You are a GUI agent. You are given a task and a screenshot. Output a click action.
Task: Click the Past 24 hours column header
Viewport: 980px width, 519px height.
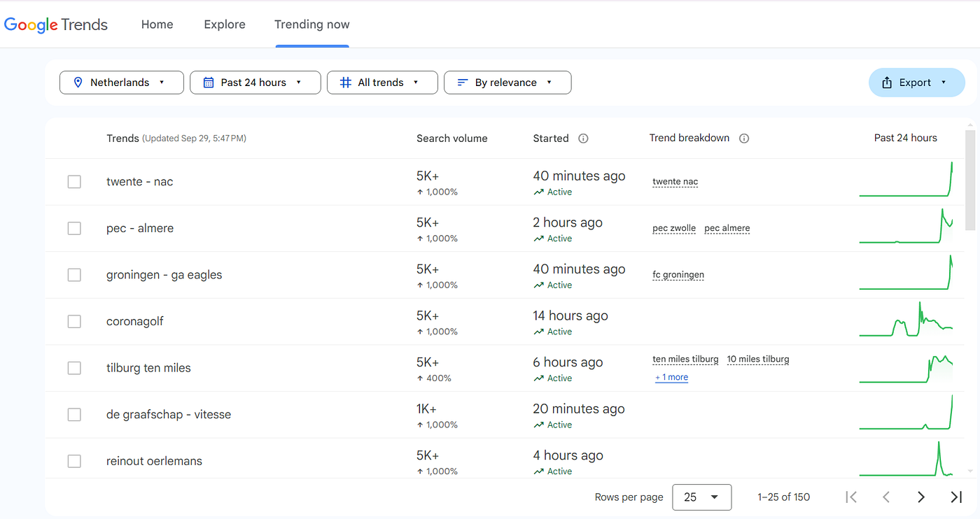(x=906, y=138)
